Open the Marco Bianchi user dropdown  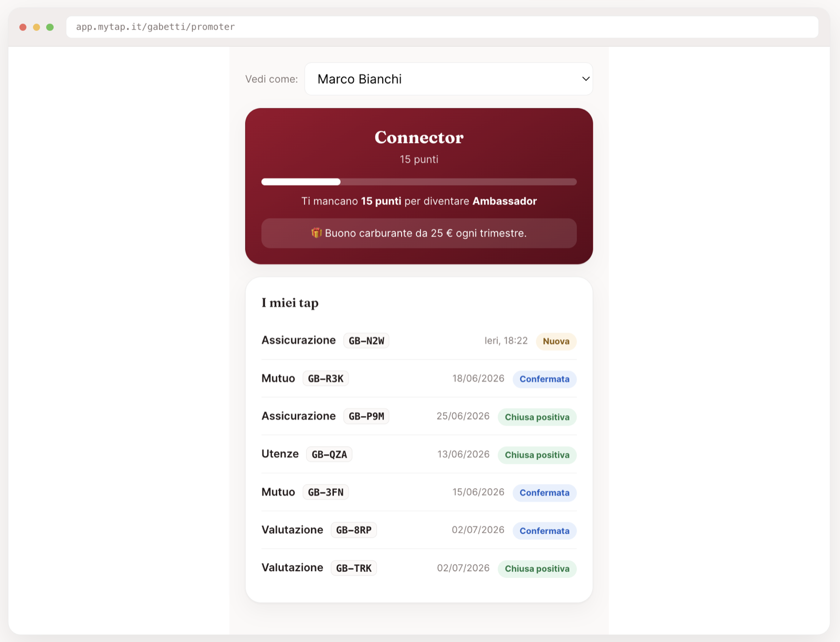448,79
